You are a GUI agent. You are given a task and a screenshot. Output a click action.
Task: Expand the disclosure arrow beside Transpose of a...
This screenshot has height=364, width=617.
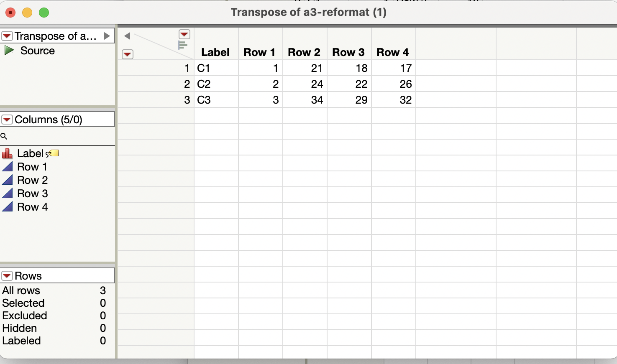click(x=108, y=36)
